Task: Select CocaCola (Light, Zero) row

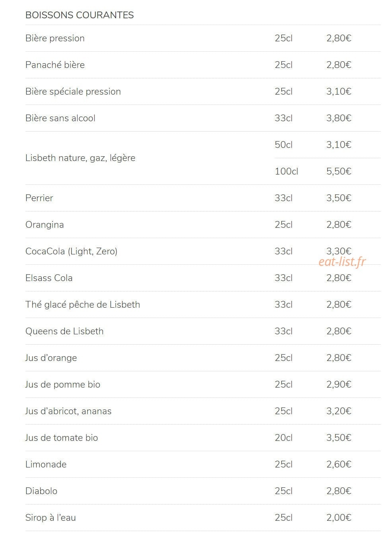Action: 203,251
